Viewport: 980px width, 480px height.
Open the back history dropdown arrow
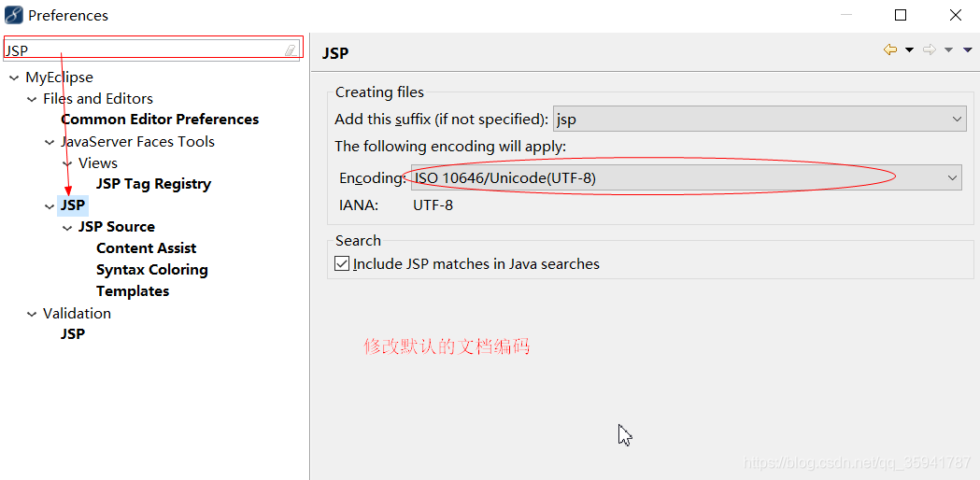point(910,50)
